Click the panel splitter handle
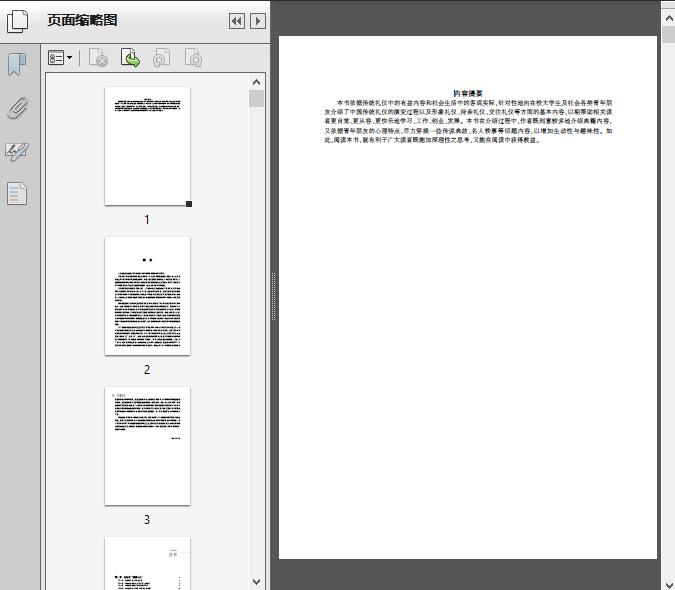This screenshot has width=675, height=590. pyautogui.click(x=274, y=296)
